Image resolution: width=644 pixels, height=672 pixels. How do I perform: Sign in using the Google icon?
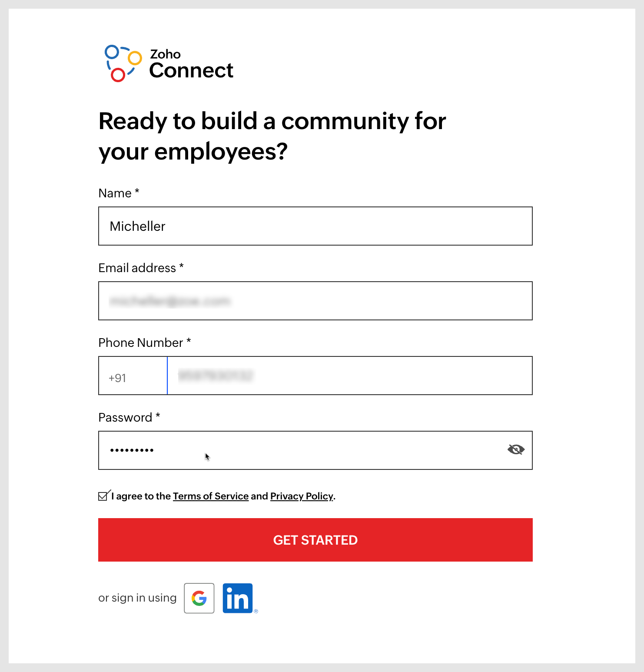coord(199,598)
